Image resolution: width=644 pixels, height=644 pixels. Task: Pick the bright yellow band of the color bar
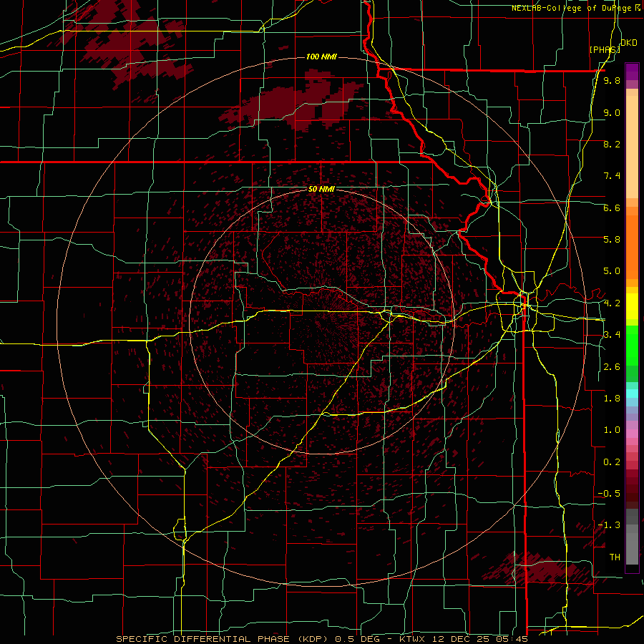pyautogui.click(x=632, y=306)
